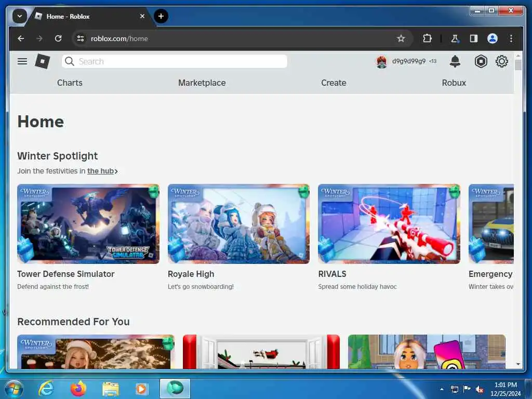Close the Home - Roblox tab
The height and width of the screenshot is (399, 532).
pyautogui.click(x=142, y=16)
